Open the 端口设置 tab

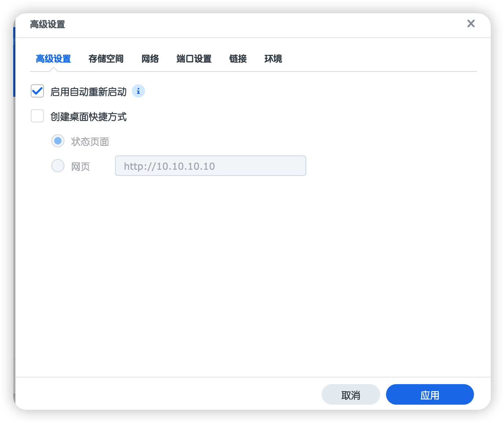tap(194, 59)
